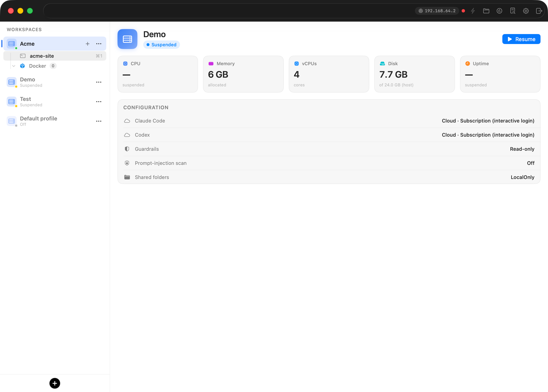Open the Demo workspace three-dot menu
This screenshot has width=548, height=392.
[x=99, y=82]
